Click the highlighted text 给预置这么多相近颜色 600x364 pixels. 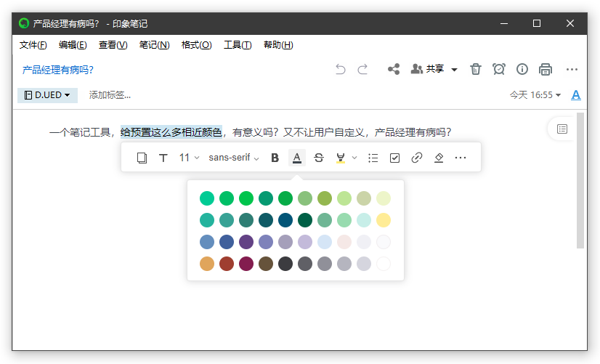point(171,132)
